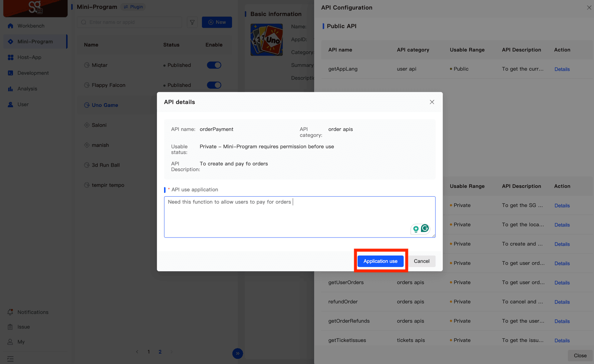Click inside the API use application textarea
The width and height of the screenshot is (594, 364).
300,217
